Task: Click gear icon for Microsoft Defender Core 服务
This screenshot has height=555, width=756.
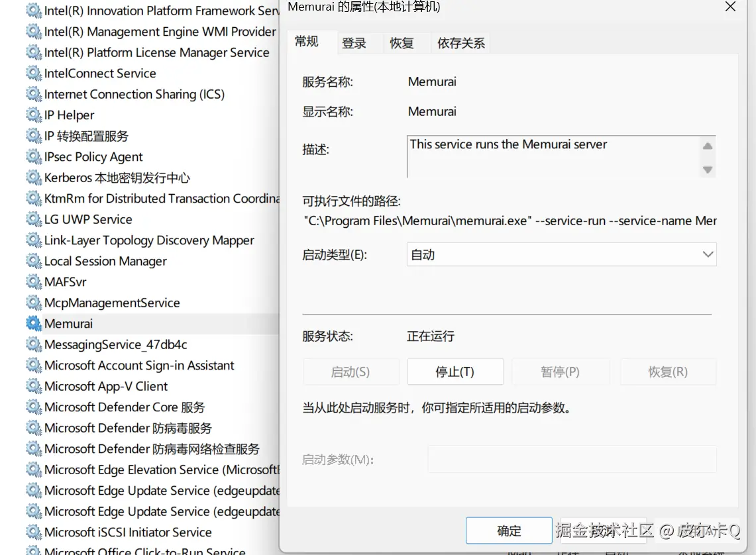Action: pos(34,407)
